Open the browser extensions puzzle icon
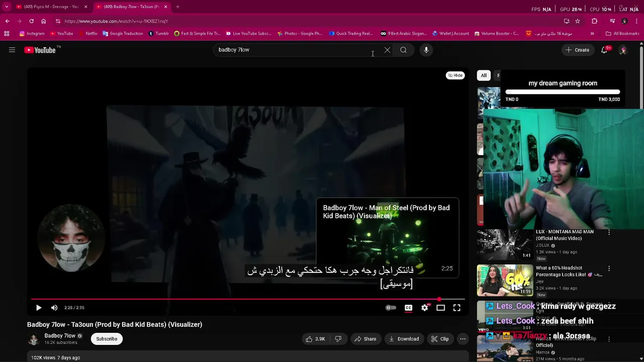This screenshot has height=362, width=644. click(x=595, y=21)
